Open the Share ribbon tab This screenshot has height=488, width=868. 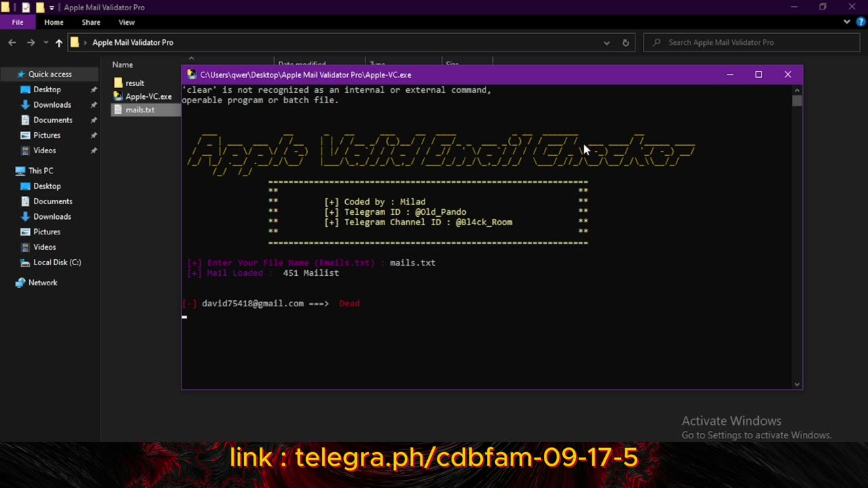[91, 22]
